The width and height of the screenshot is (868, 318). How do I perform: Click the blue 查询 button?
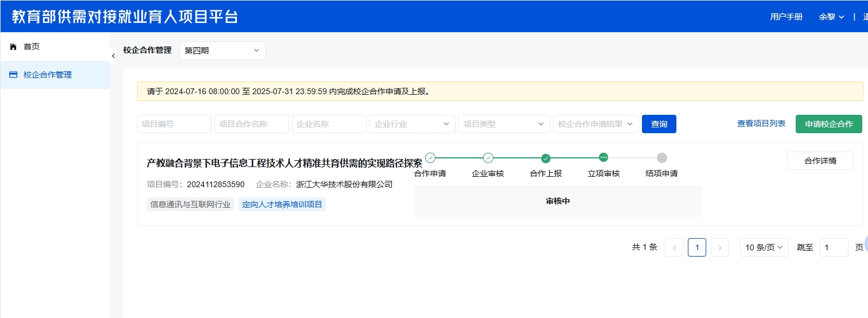click(x=659, y=124)
